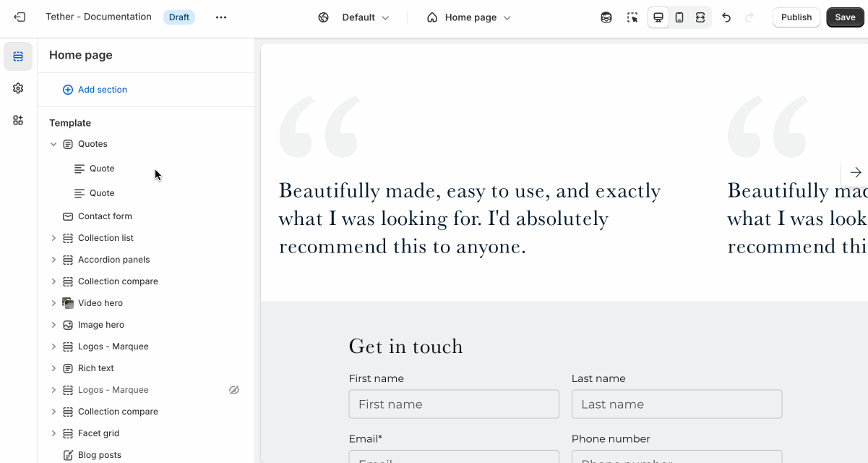The height and width of the screenshot is (463, 868).
Task: Click the Video hero thumbnail icon
Action: [x=68, y=303]
